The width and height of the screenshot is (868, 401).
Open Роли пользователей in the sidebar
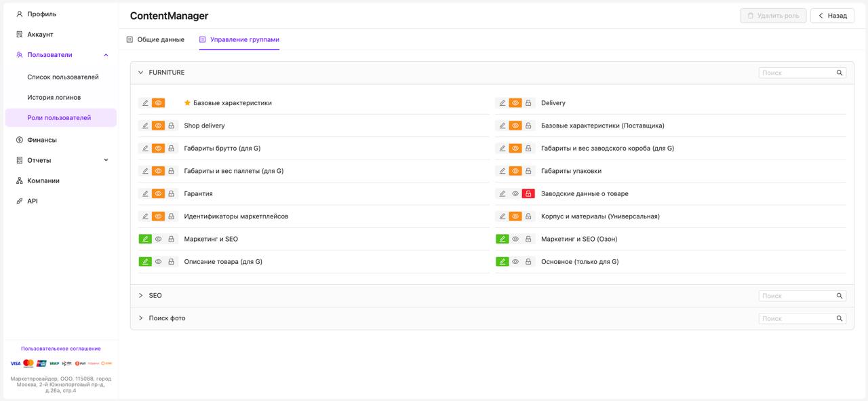tap(59, 117)
